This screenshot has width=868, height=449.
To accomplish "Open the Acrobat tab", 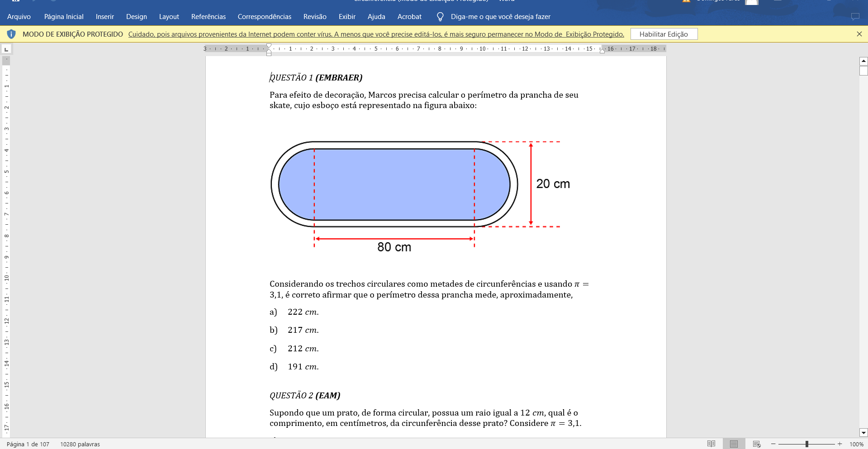I will pyautogui.click(x=409, y=17).
